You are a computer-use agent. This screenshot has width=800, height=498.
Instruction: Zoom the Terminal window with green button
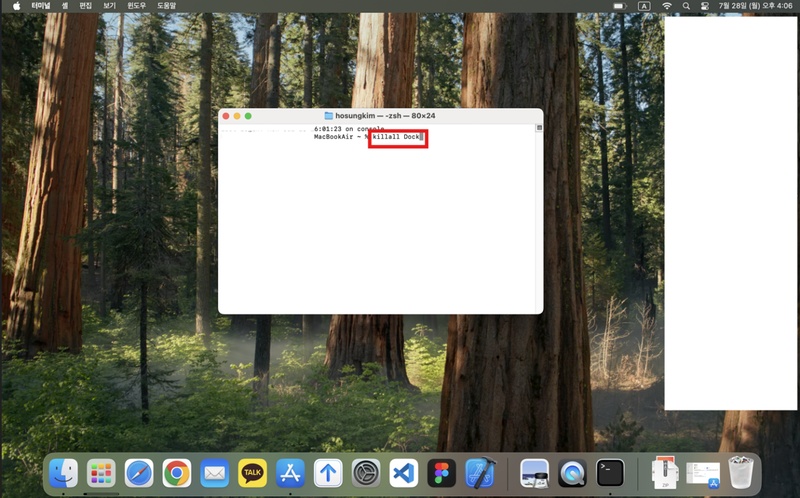pyautogui.click(x=248, y=116)
